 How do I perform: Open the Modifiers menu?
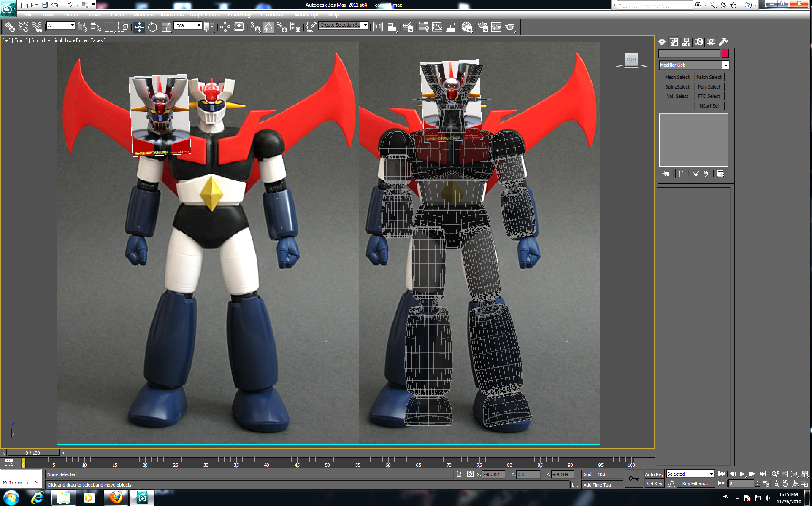point(143,15)
